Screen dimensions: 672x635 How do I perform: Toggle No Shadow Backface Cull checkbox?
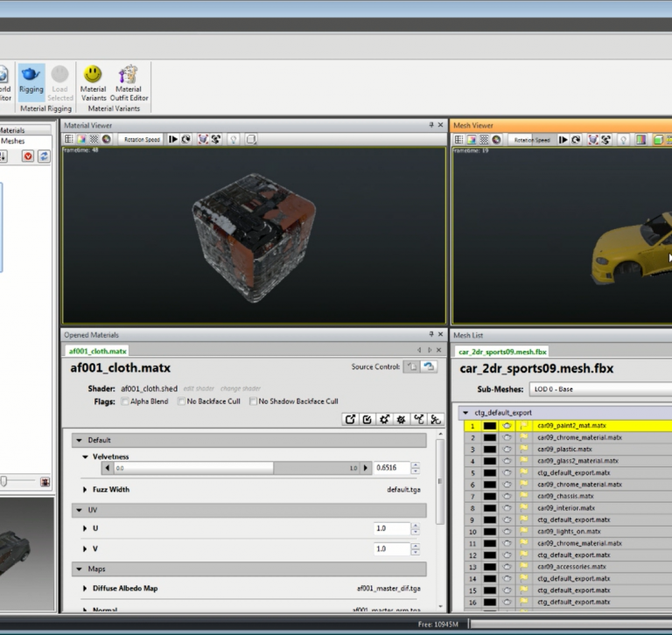tap(252, 401)
